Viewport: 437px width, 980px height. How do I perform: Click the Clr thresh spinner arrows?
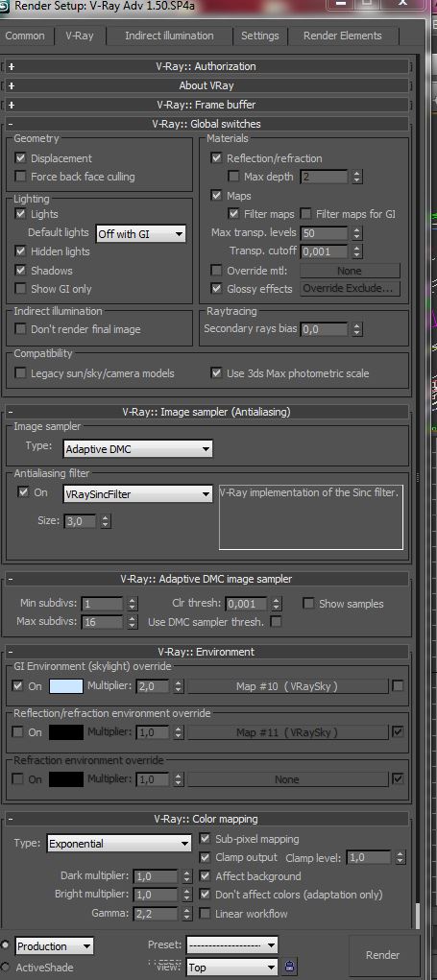coord(277,604)
